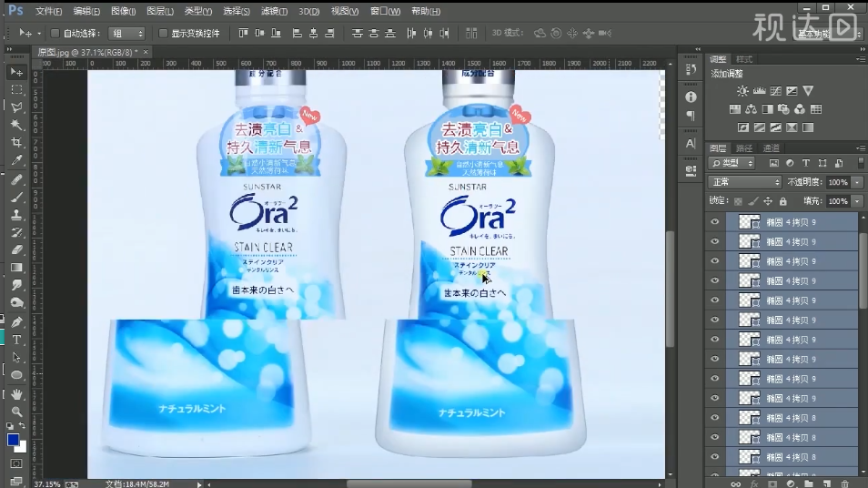The height and width of the screenshot is (488, 868).
Task: Open the 不透明度 opacity slider arrow
Action: [x=857, y=182]
